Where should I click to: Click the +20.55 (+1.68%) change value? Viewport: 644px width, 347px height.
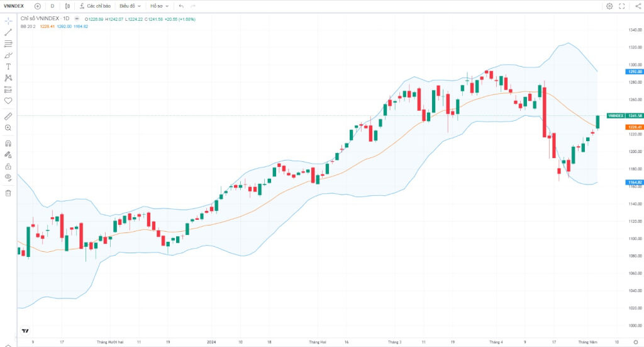pos(180,20)
